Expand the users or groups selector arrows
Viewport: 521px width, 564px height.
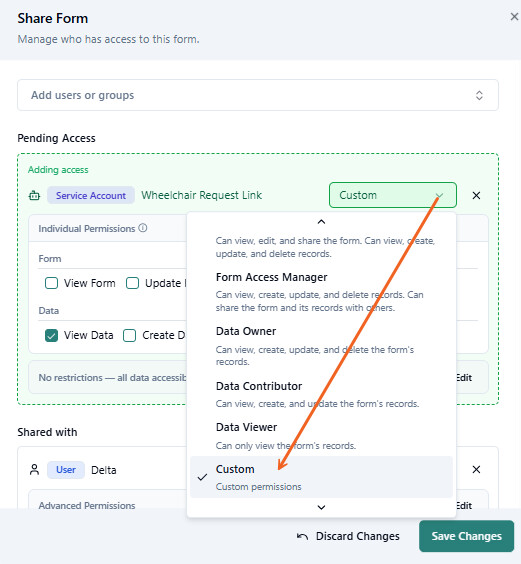[479, 95]
